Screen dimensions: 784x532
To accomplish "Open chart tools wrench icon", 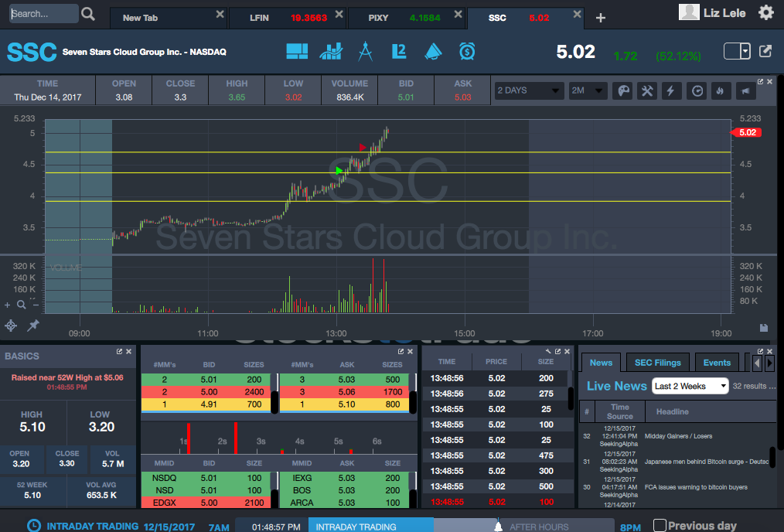I will coord(647,90).
